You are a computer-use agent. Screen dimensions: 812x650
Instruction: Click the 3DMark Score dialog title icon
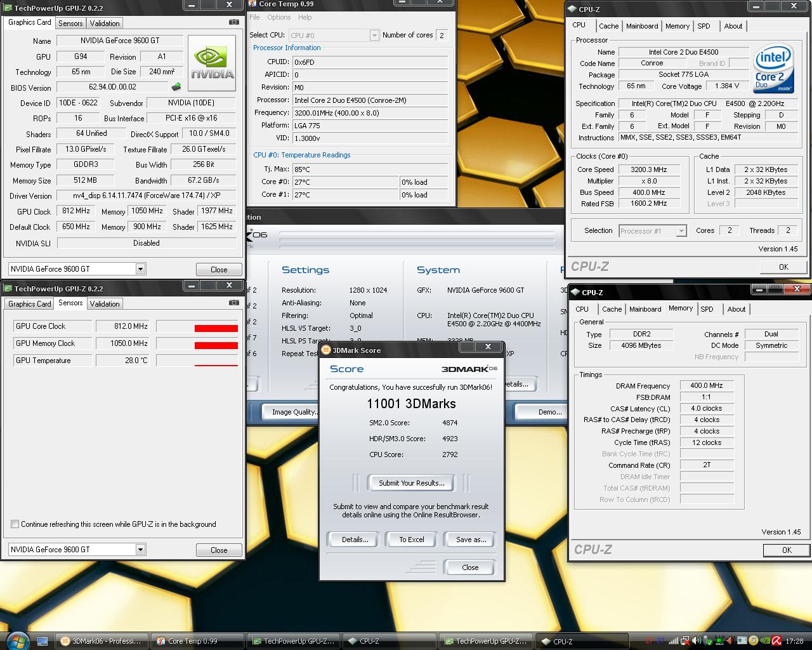(x=326, y=350)
